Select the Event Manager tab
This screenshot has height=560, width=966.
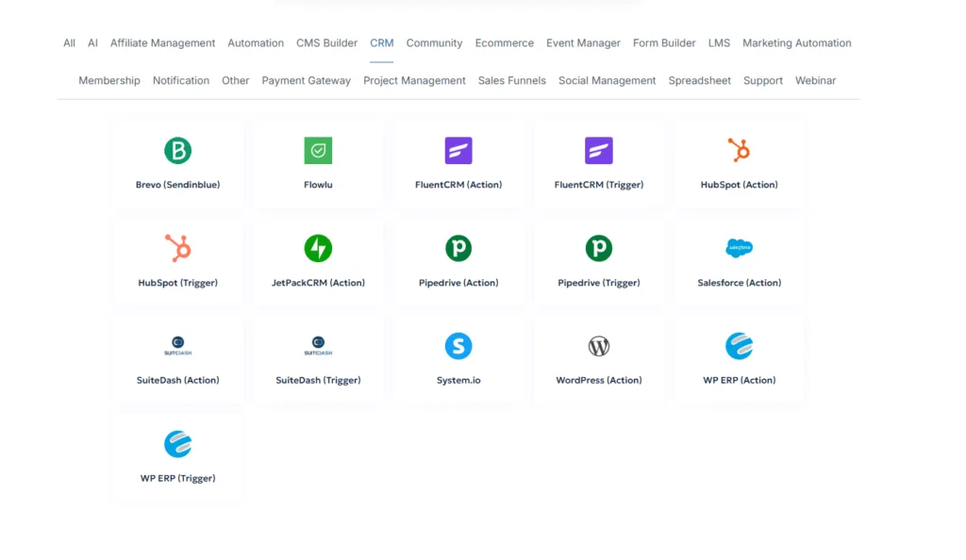coord(583,43)
